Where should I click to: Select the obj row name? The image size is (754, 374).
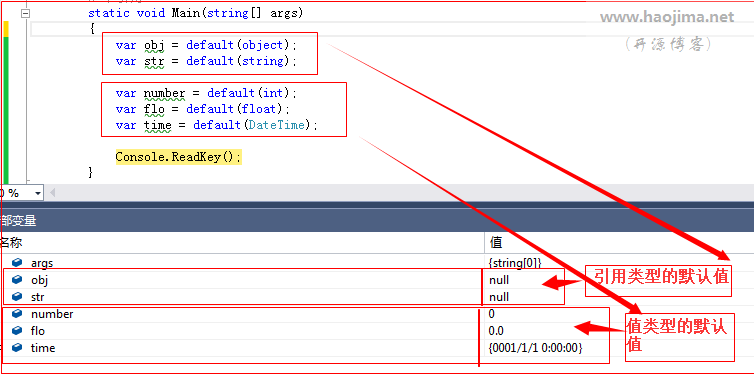39,280
